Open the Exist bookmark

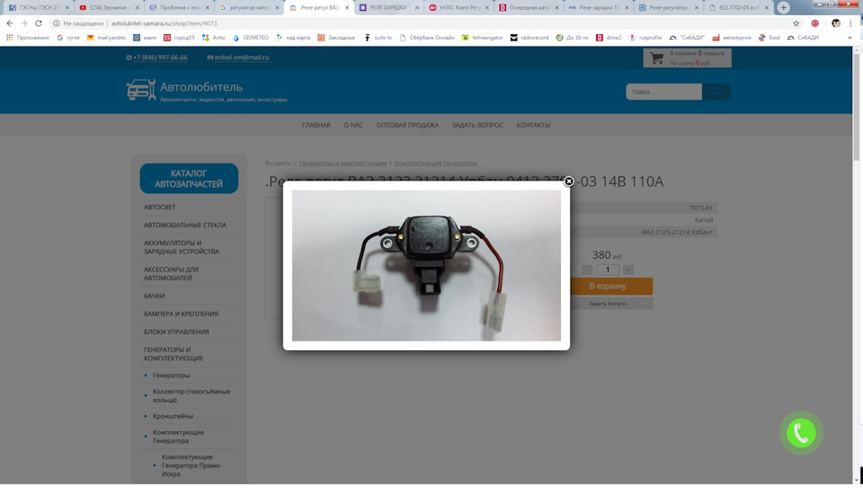(770, 38)
